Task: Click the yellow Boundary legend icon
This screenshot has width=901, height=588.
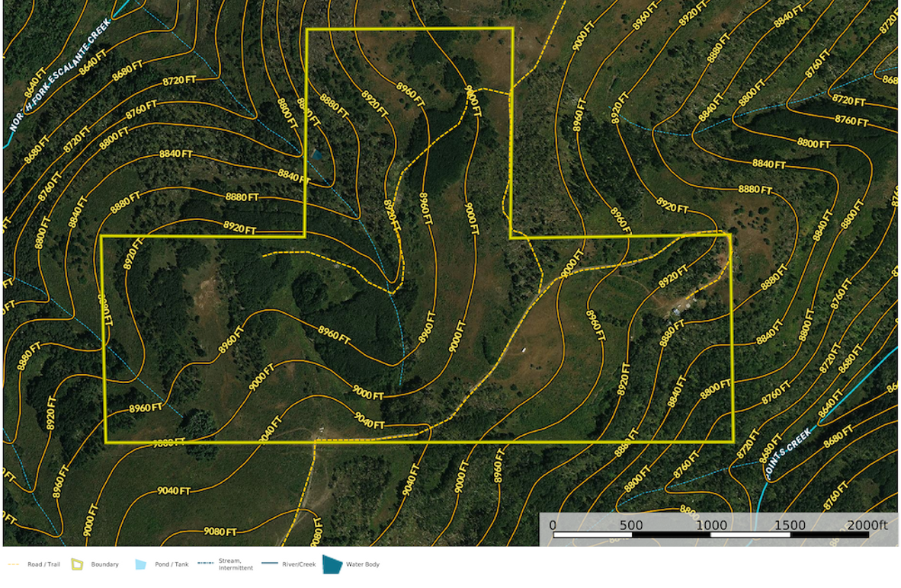Action: click(x=76, y=564)
